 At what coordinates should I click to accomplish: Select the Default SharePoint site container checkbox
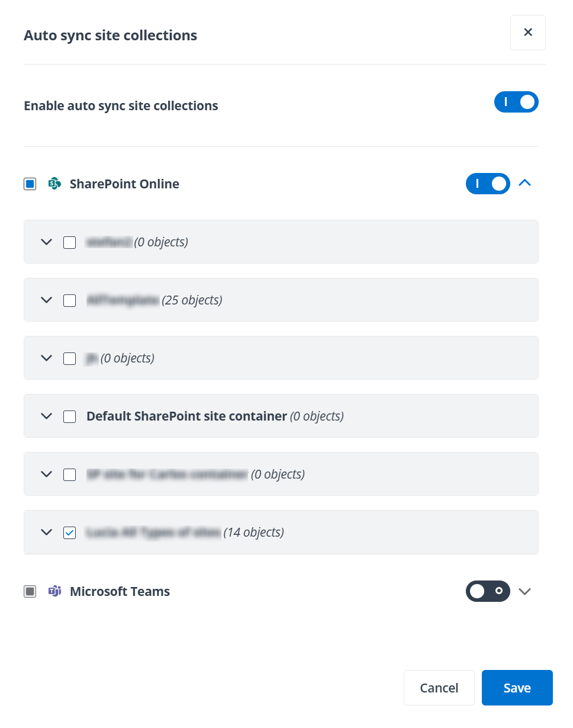coord(69,416)
